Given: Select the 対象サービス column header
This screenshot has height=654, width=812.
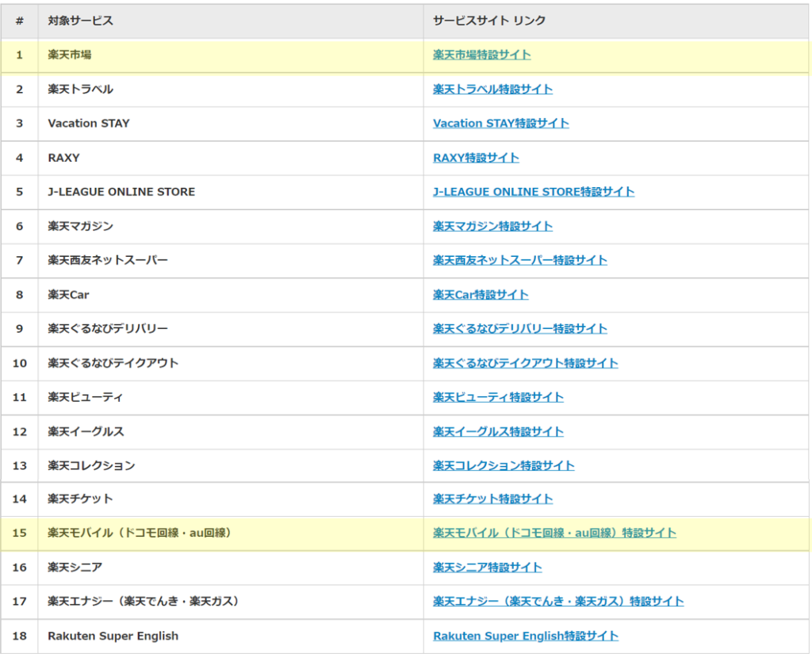Looking at the screenshot, I should [x=231, y=21].
